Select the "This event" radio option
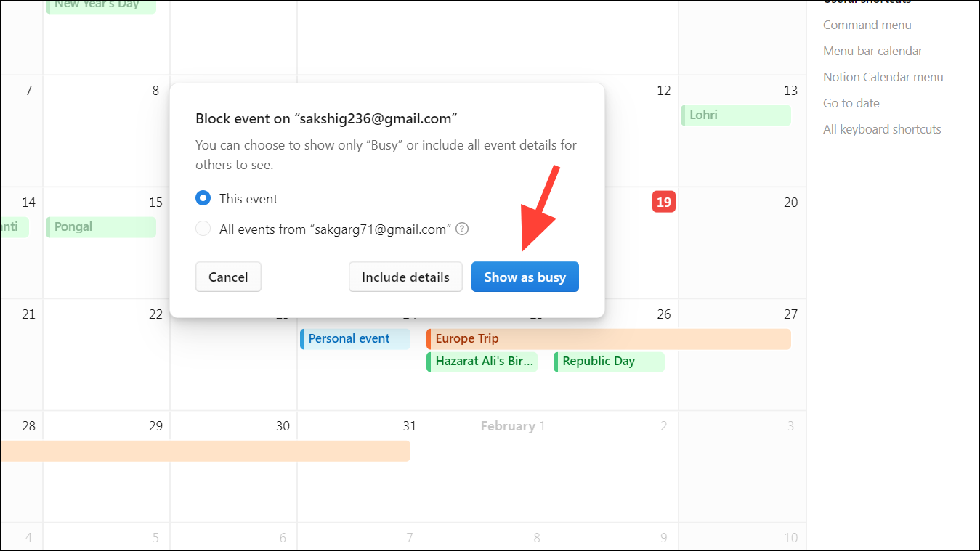Image resolution: width=980 pixels, height=551 pixels. 203,198
